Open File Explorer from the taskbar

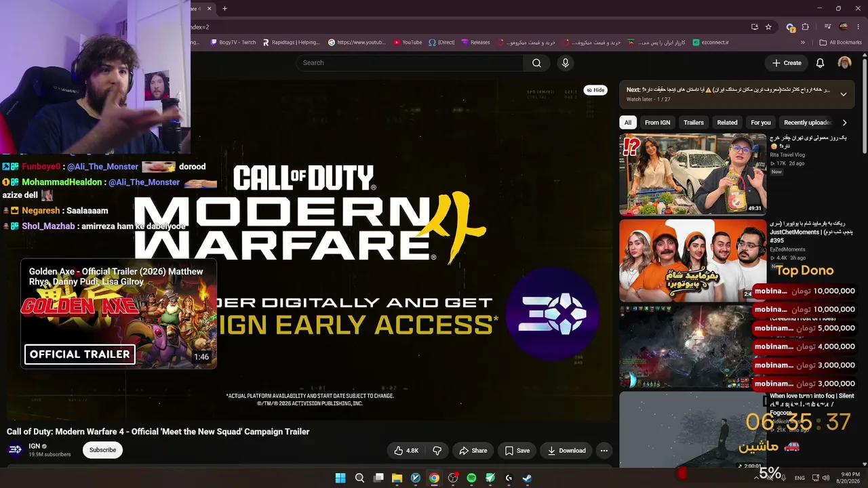(x=397, y=478)
